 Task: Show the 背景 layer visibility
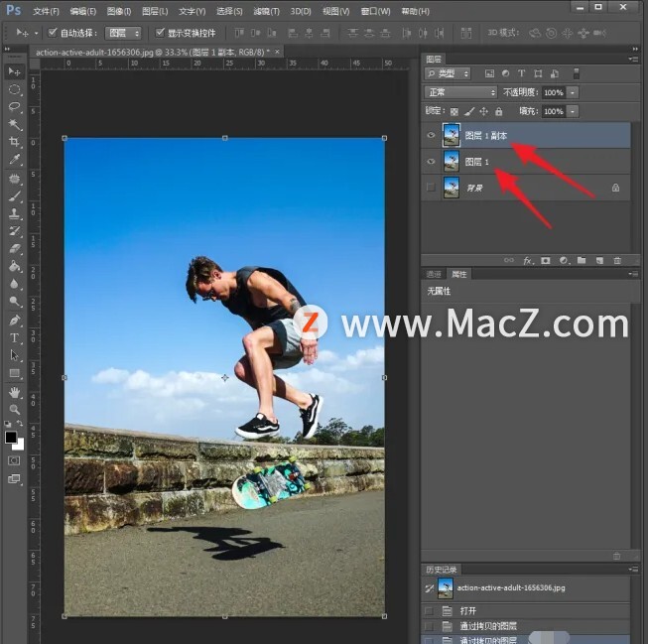pos(431,187)
